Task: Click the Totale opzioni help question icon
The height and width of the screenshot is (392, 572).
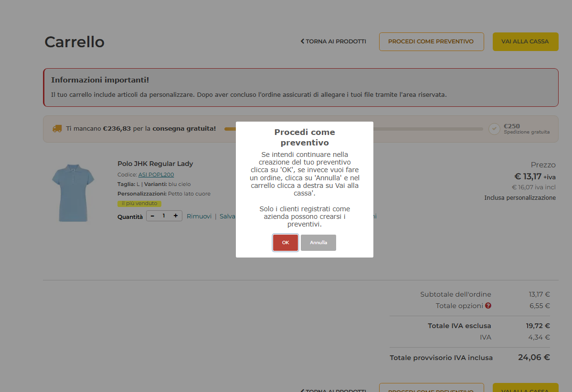Action: tap(488, 306)
